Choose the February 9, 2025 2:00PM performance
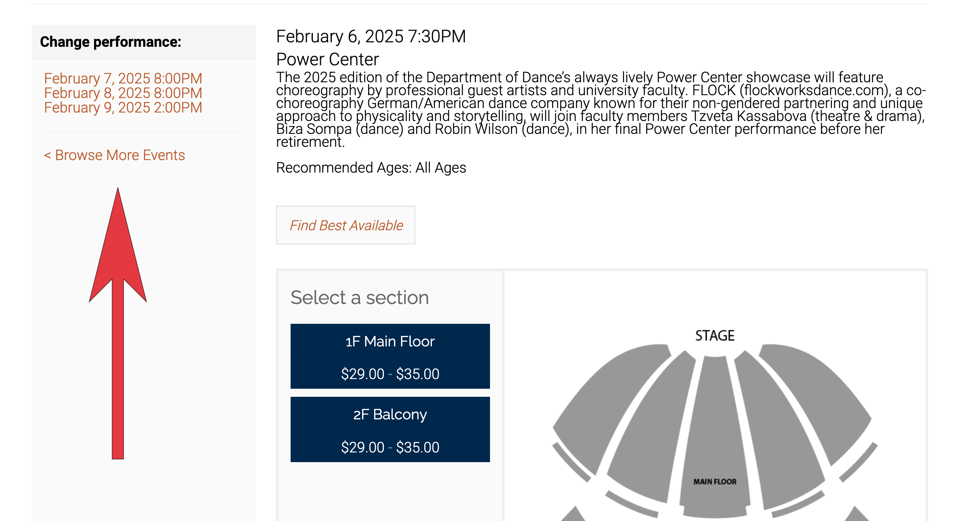This screenshot has width=980, height=521. pyautogui.click(x=123, y=108)
